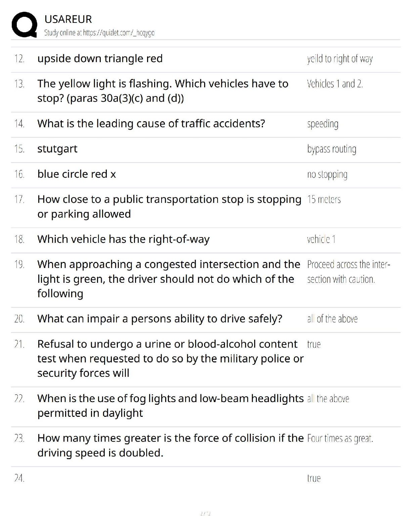This screenshot has height=532, width=411.
Task: Click the 'vehicle 1' answer
Action: point(321,239)
